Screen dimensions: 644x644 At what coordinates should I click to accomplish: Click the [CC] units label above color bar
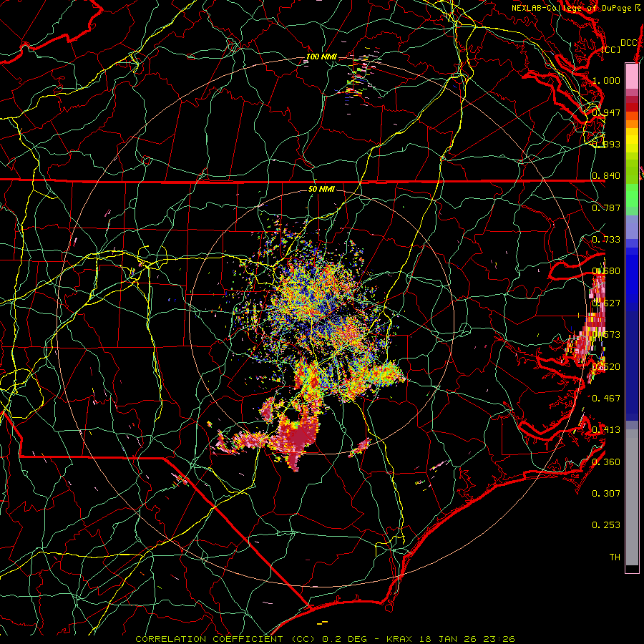611,49
